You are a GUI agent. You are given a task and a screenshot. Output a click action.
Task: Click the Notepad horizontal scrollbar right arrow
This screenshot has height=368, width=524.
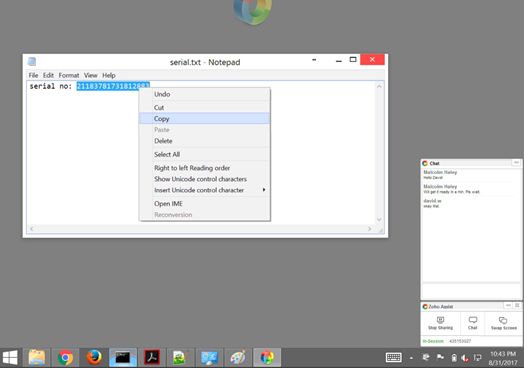(369, 229)
